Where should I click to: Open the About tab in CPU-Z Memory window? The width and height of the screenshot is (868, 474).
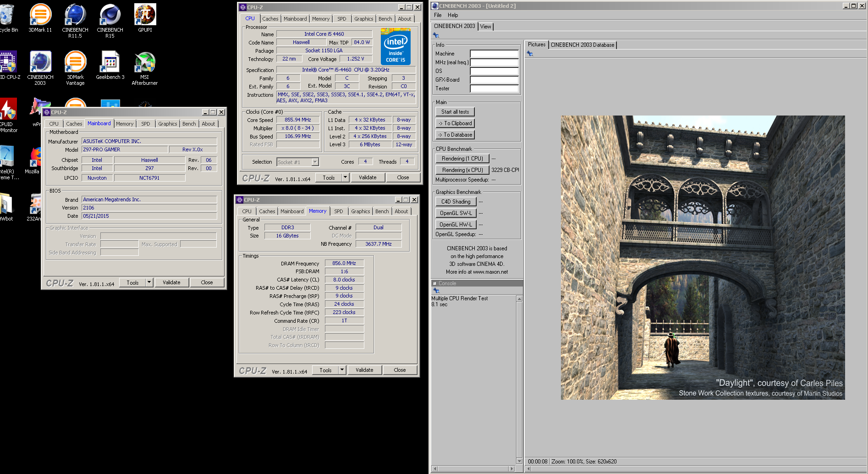[401, 211]
